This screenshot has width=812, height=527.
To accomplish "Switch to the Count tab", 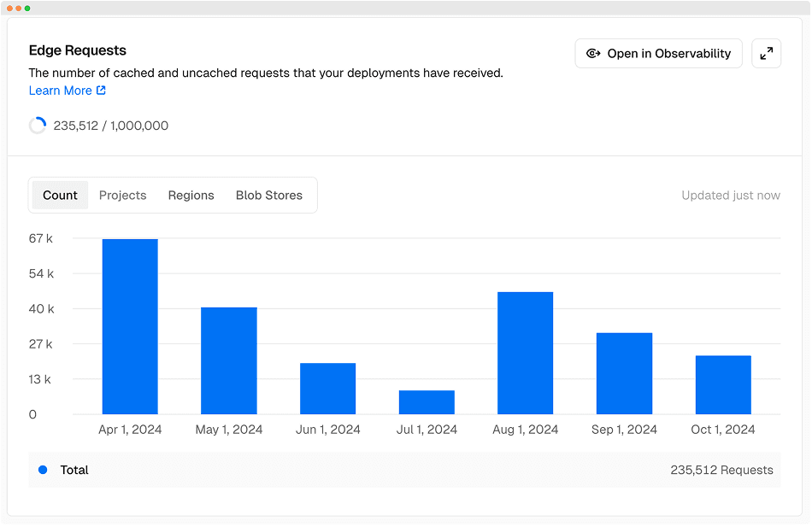I will click(60, 195).
